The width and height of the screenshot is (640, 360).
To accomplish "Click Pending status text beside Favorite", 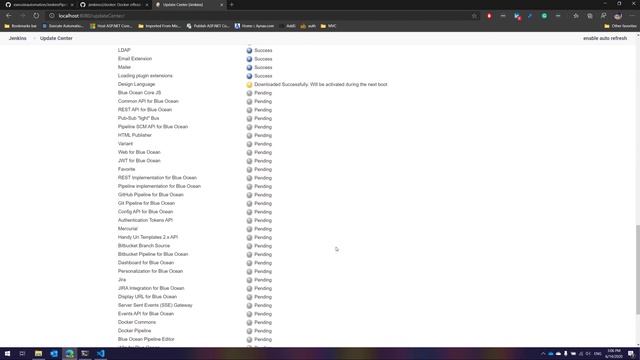I will 263,169.
